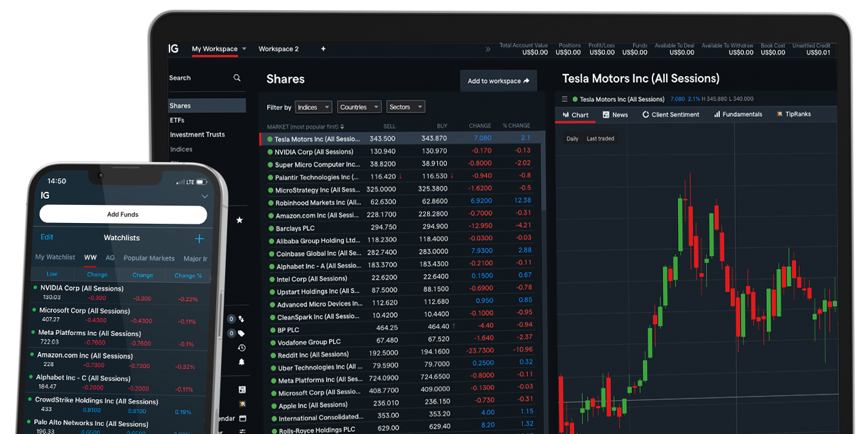Change the Last traded price selector
This screenshot has height=434, width=868.
tap(600, 138)
